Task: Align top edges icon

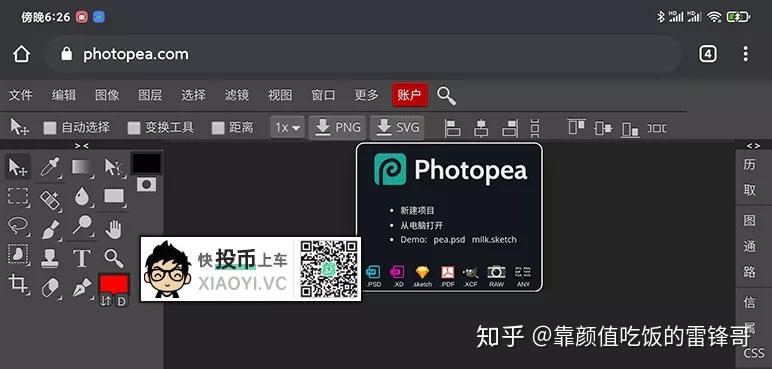Action: [576, 127]
